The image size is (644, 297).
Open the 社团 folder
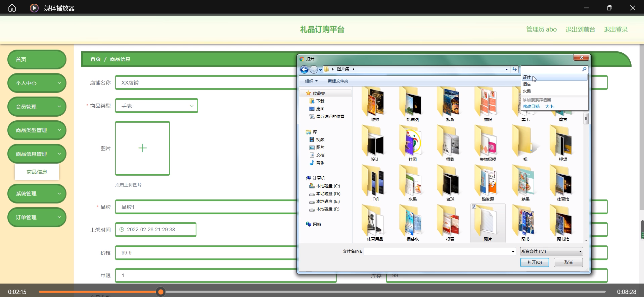pyautogui.click(x=412, y=143)
